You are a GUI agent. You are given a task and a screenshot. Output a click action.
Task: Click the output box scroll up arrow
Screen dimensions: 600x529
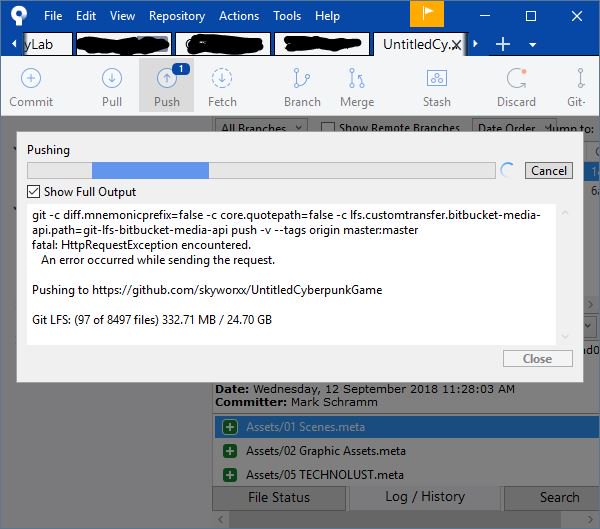coord(565,212)
